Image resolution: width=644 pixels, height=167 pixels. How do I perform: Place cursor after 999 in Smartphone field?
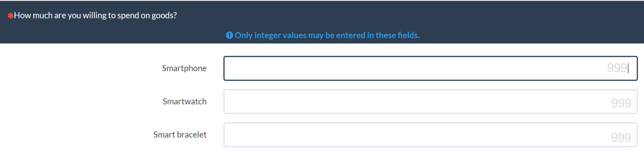tap(628, 68)
